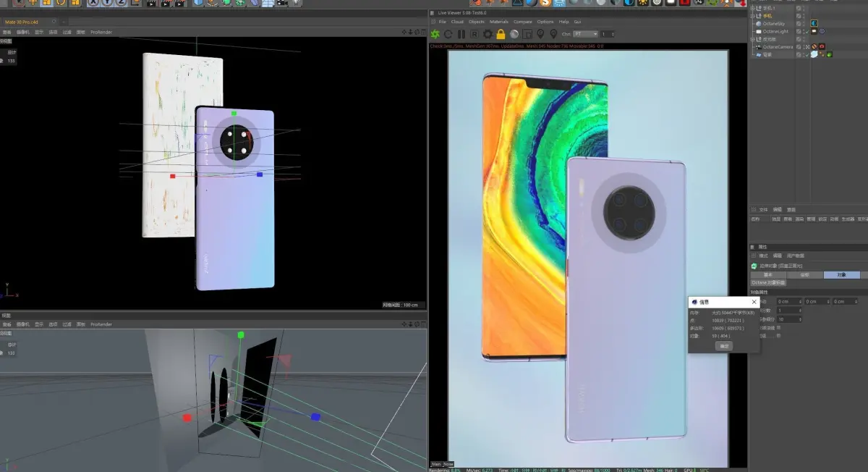The height and width of the screenshot is (472, 868).
Task: Close the 信息 info dialog
Action: (x=754, y=301)
